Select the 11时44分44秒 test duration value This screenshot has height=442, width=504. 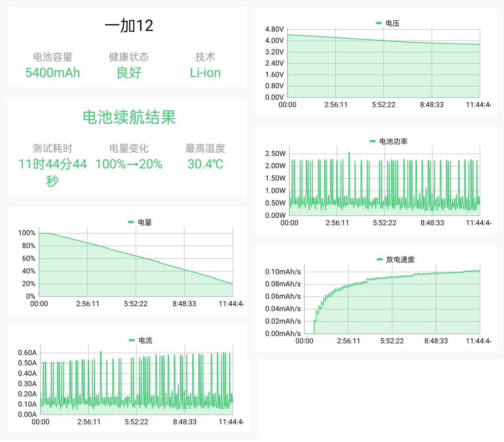click(53, 172)
